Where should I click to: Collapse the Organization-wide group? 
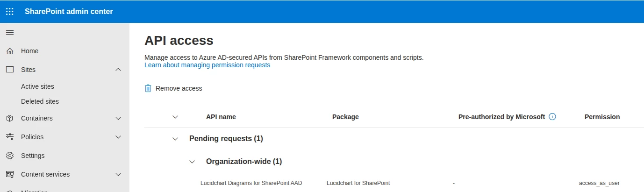(192, 162)
